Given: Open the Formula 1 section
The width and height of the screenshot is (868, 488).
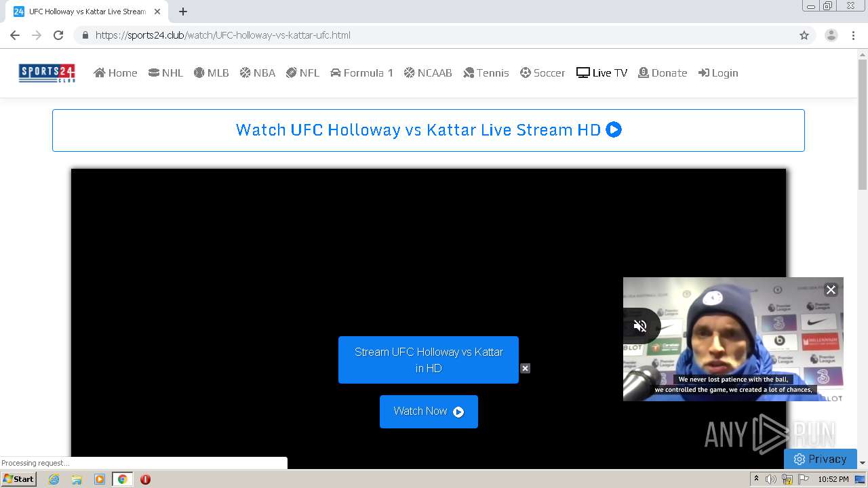Looking at the screenshot, I should tap(361, 73).
